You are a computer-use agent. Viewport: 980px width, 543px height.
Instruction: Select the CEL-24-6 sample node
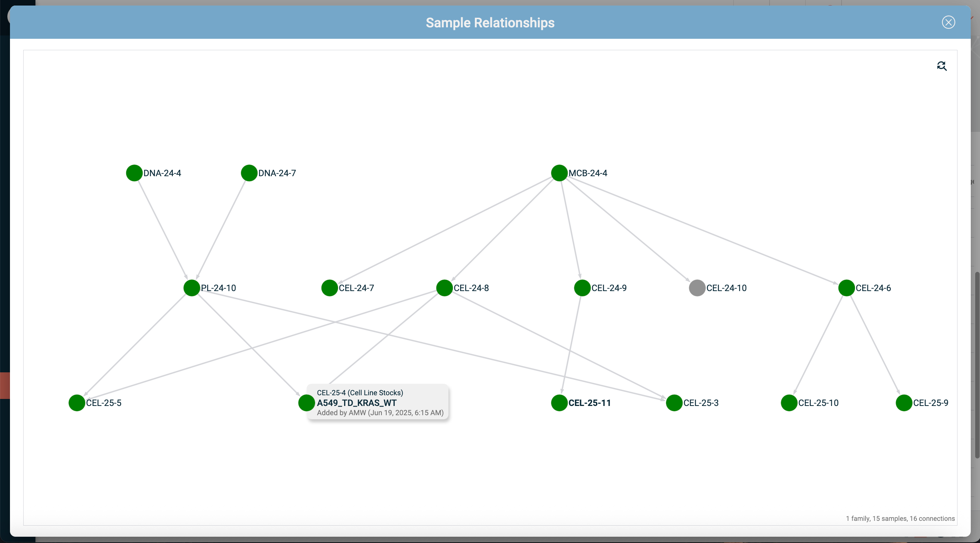click(x=846, y=288)
